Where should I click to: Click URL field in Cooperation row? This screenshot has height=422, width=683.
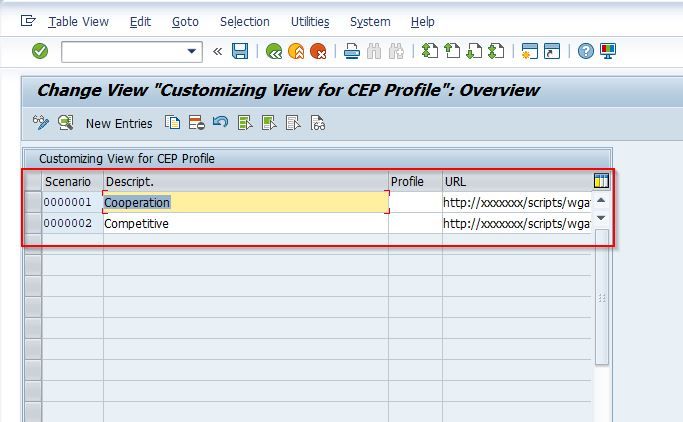(x=517, y=202)
